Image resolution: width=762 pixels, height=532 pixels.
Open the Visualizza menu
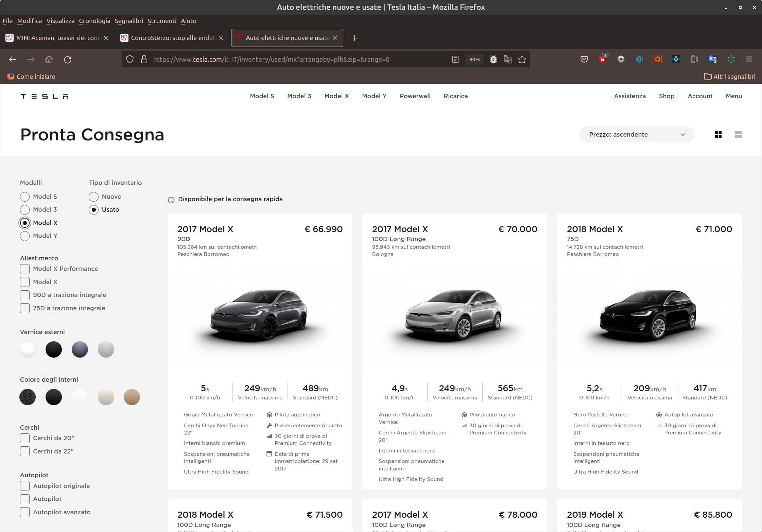[x=60, y=21]
